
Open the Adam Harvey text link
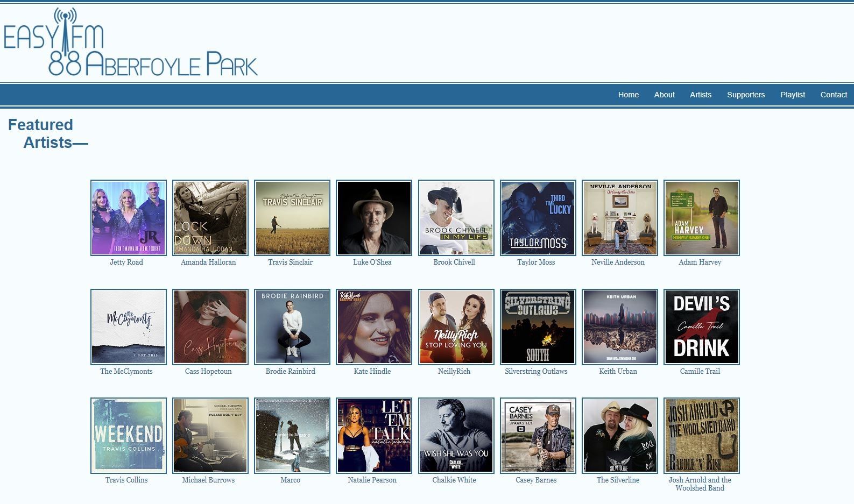click(x=700, y=262)
